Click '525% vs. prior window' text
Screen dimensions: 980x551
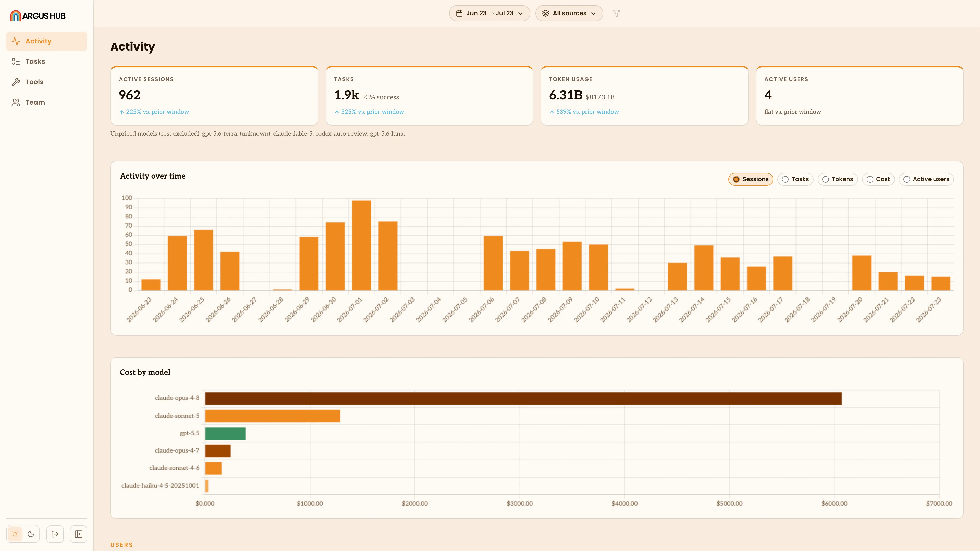point(372,112)
